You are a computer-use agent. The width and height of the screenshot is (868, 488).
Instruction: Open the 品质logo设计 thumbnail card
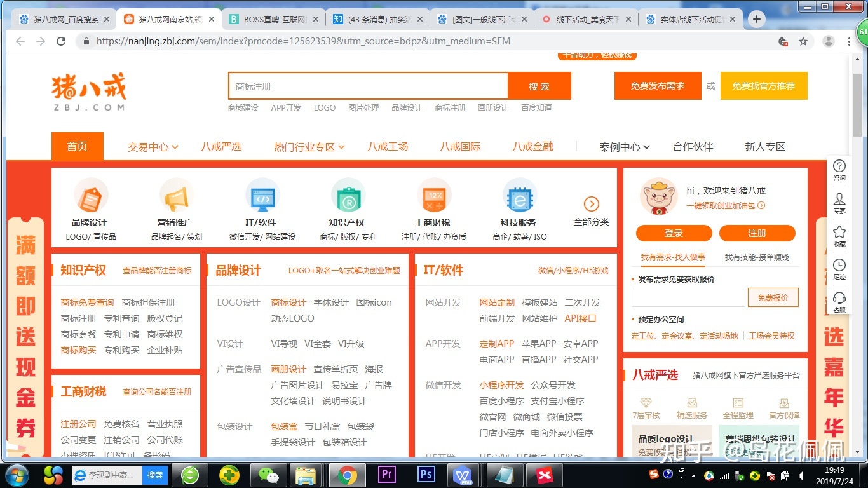[672, 442]
